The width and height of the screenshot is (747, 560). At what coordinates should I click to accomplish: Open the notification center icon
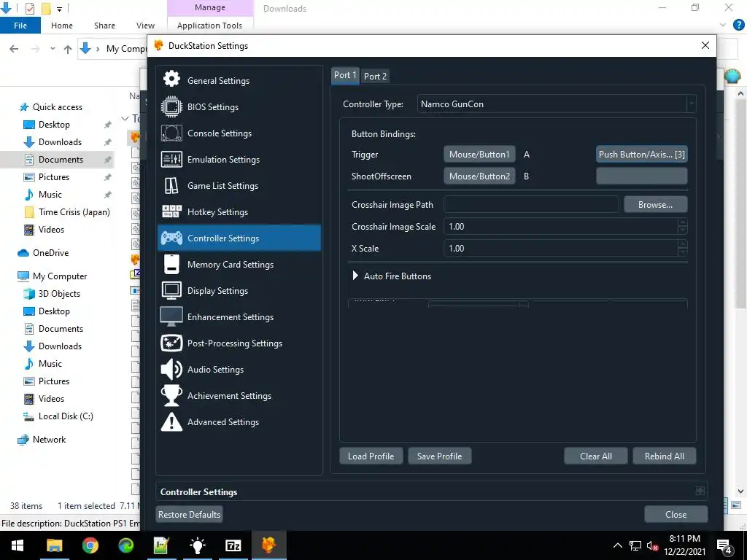point(724,546)
